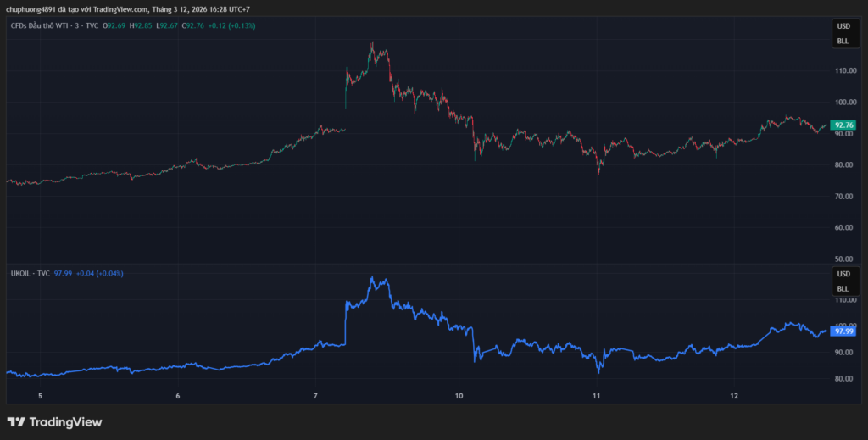Viewport: 868px width, 440px height.
Task: Open the USD currency selector in WTI pane
Action: coord(843,27)
